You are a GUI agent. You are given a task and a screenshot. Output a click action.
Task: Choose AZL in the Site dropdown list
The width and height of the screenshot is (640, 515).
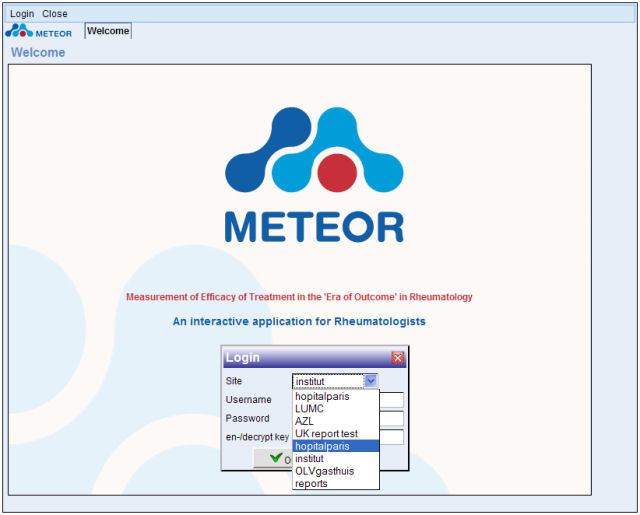pyautogui.click(x=304, y=421)
